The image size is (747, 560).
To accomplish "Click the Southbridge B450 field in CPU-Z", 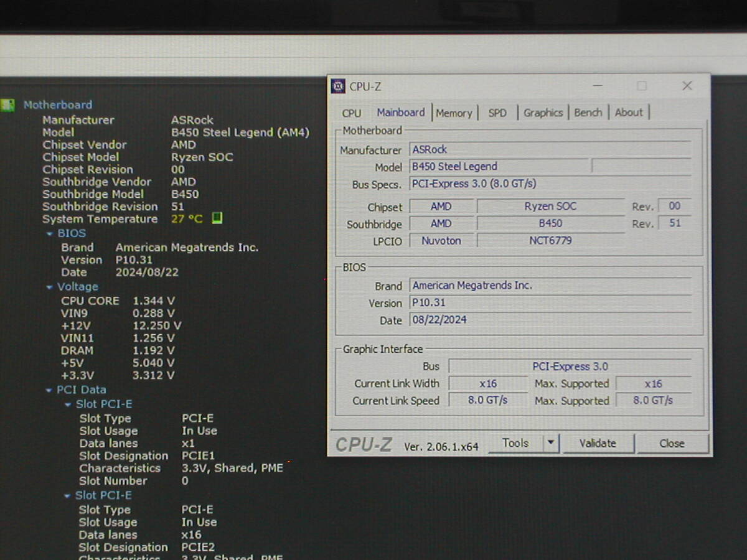I will [x=550, y=223].
